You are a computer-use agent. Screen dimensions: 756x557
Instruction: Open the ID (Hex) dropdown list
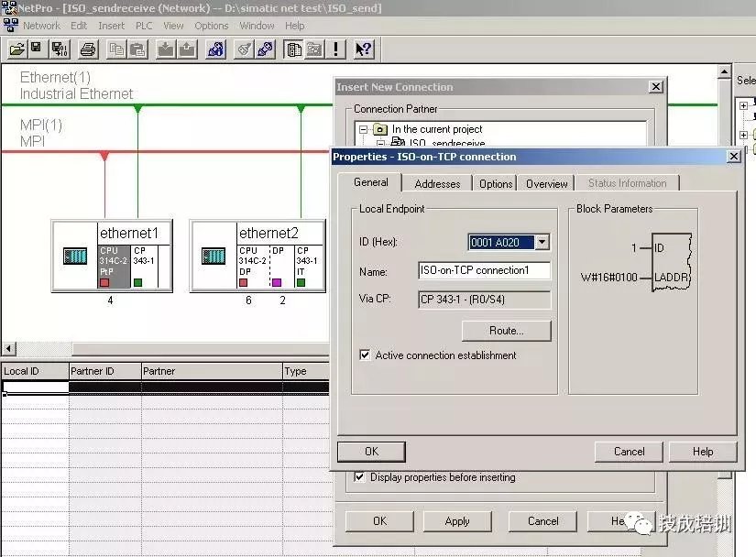pos(542,243)
